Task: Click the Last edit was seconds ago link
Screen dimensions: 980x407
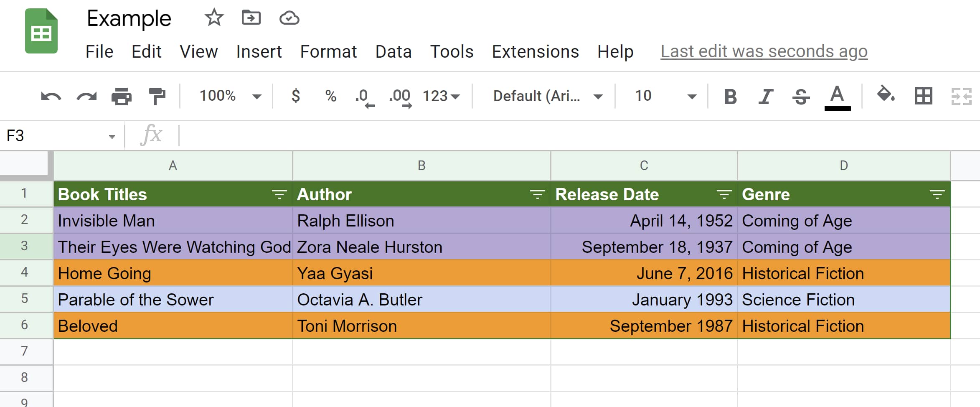Action: [x=764, y=51]
